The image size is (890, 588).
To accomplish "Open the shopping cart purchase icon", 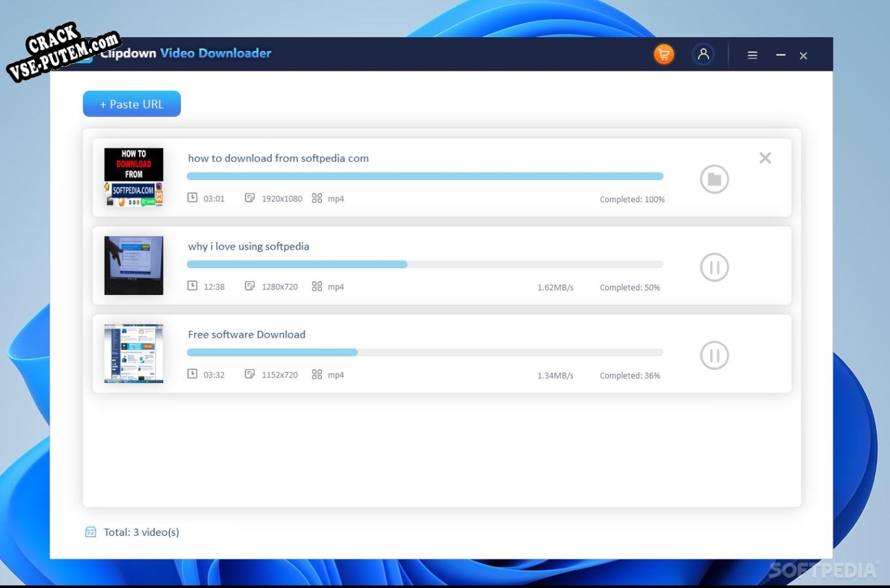I will pyautogui.click(x=664, y=55).
